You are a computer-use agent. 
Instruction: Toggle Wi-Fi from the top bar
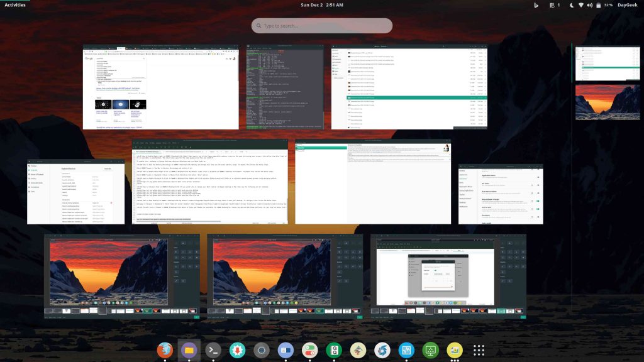point(582,5)
